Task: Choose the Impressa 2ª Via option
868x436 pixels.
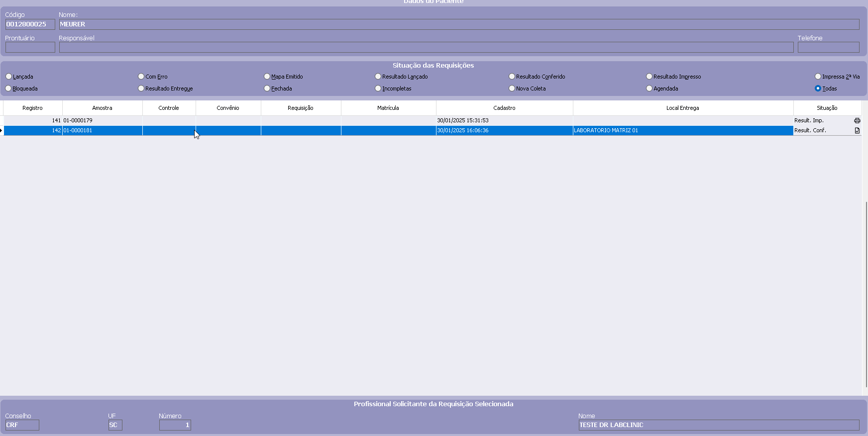Action: click(x=818, y=77)
